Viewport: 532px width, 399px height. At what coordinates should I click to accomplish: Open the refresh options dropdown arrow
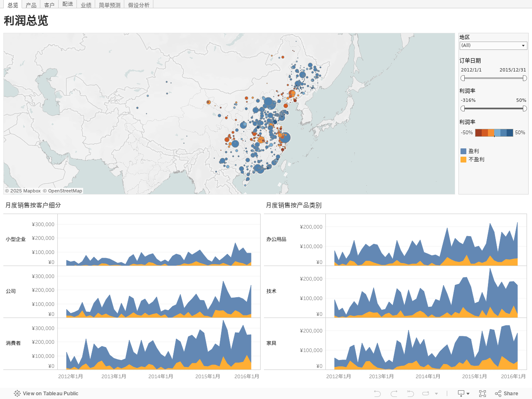(436, 394)
